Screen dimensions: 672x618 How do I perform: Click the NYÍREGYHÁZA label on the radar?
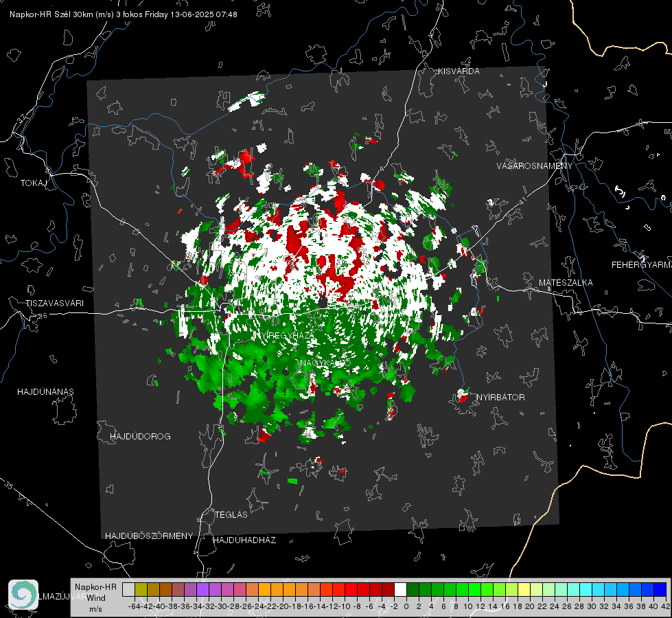tap(285, 335)
